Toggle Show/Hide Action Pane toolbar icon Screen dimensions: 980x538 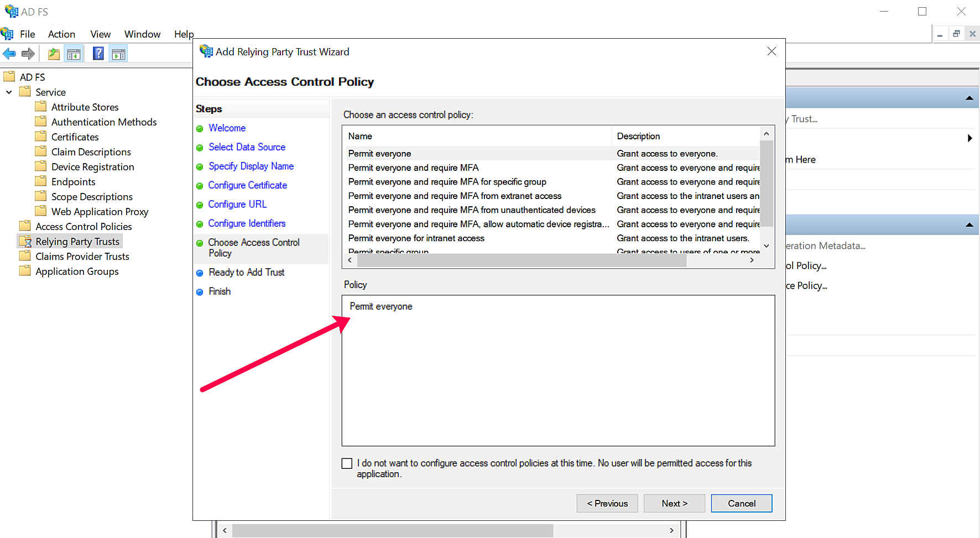118,54
